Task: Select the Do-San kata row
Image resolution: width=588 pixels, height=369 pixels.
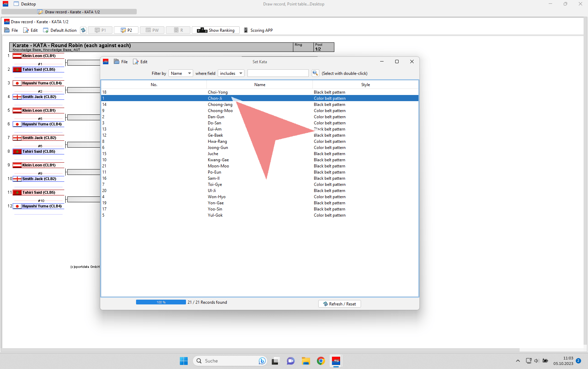Action: (x=214, y=123)
